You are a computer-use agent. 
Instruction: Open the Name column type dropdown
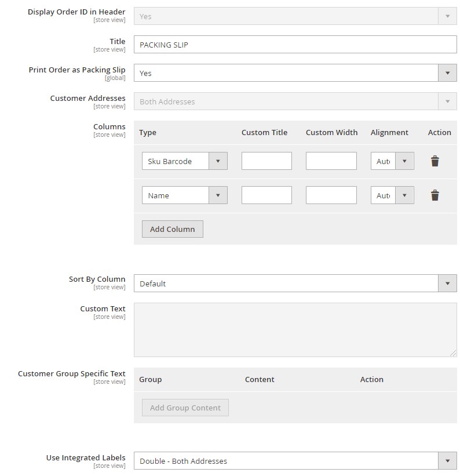point(184,195)
